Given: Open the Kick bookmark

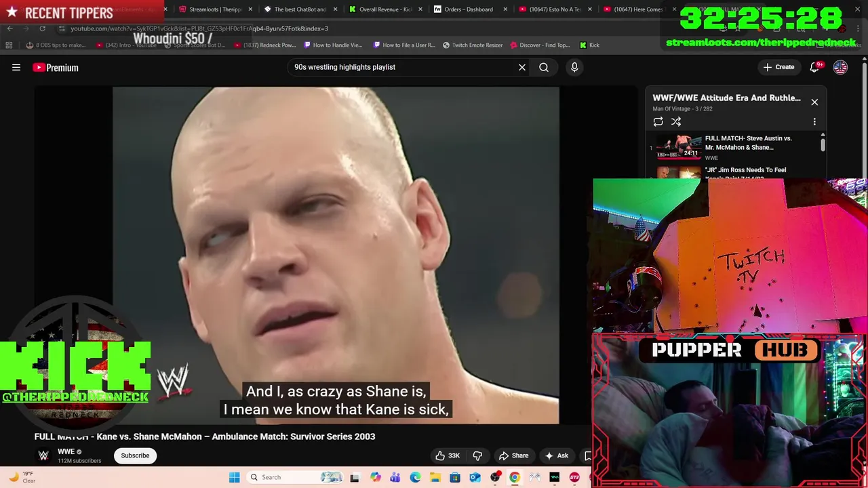Looking at the screenshot, I should pos(589,45).
